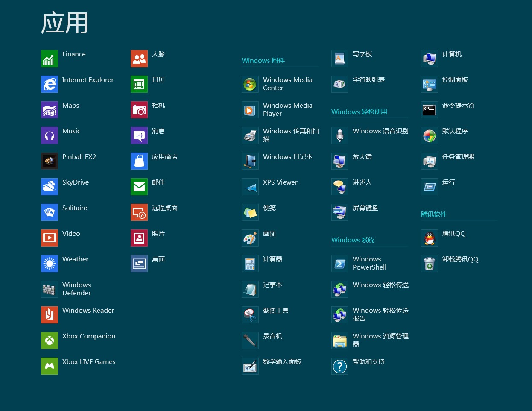The width and height of the screenshot is (532, 411).
Task: Launch Windows Media Center icon
Action: point(250,84)
